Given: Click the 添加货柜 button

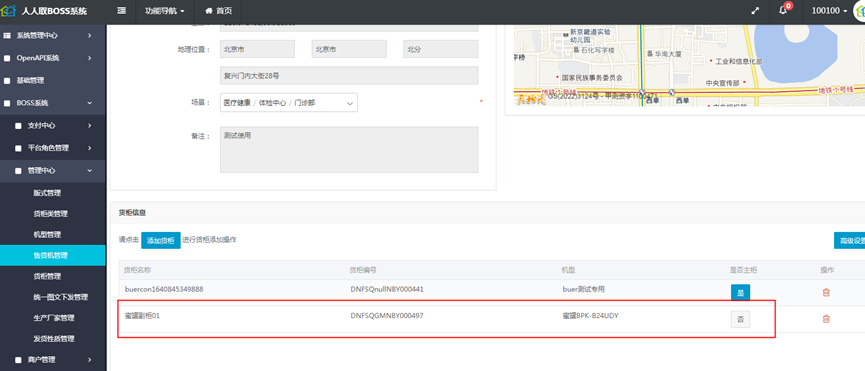Looking at the screenshot, I should [161, 240].
